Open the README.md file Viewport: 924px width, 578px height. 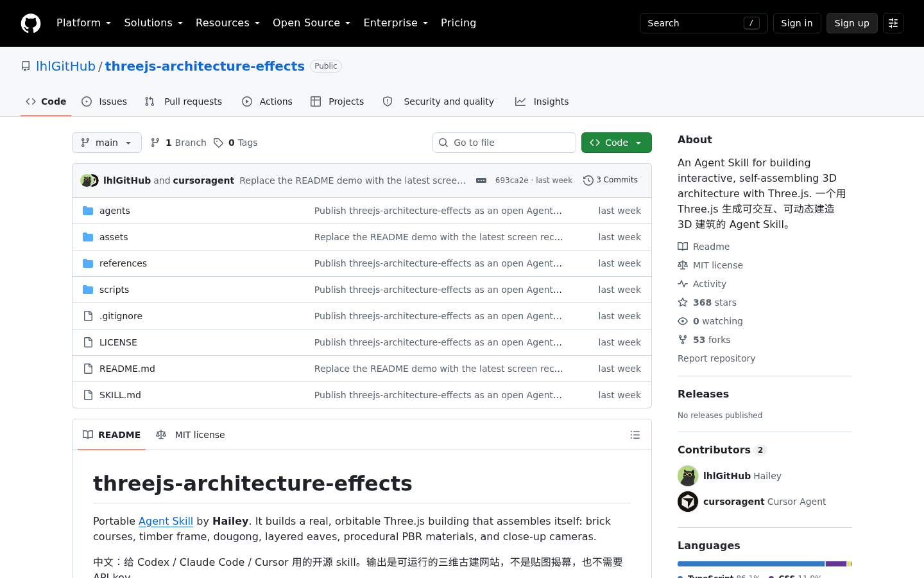pos(127,369)
